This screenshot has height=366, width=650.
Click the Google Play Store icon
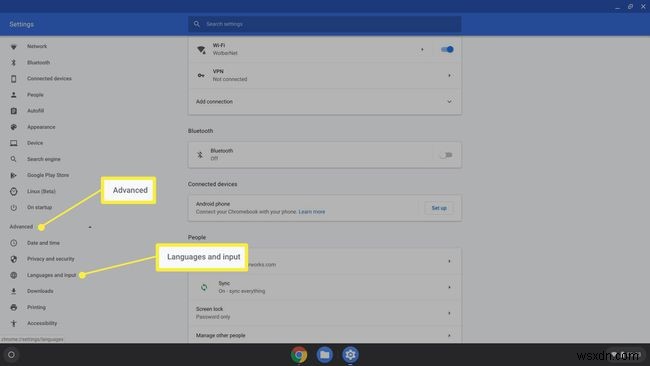point(14,175)
